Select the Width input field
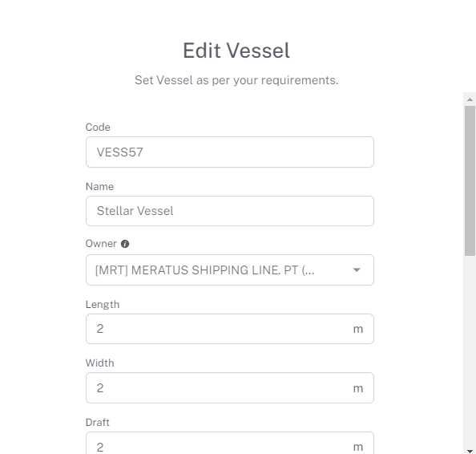476x454 pixels. coord(230,387)
